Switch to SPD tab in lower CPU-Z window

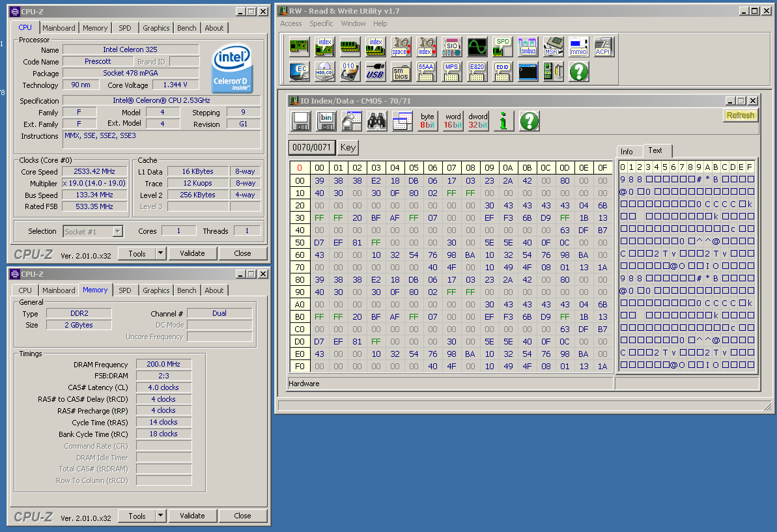point(125,290)
